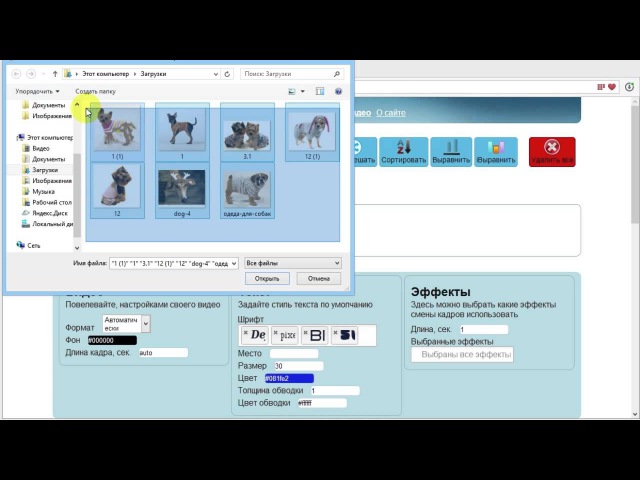Screen dimensions: 640x480
Task: Click the circular browser toolbar icon
Action: 629,87
